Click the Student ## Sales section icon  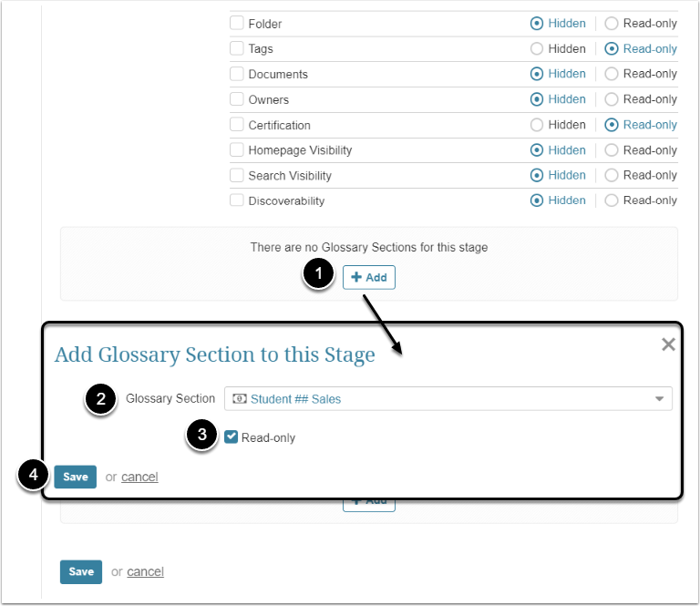[240, 398]
